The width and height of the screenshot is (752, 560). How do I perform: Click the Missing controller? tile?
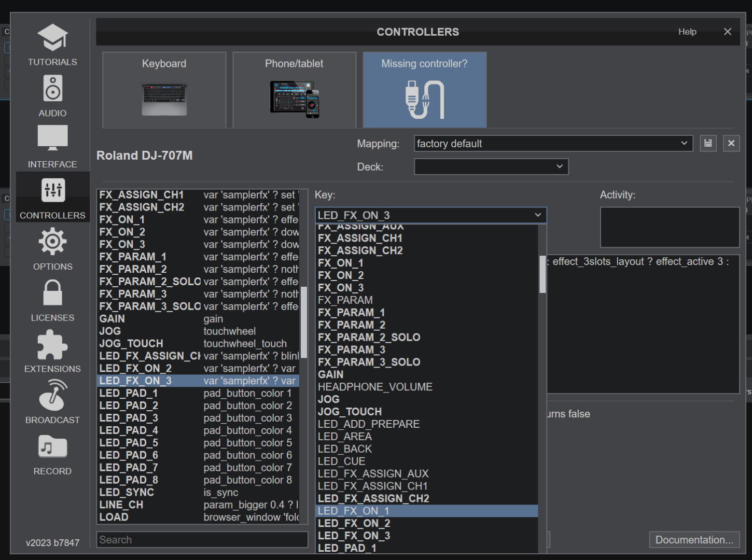coord(425,90)
